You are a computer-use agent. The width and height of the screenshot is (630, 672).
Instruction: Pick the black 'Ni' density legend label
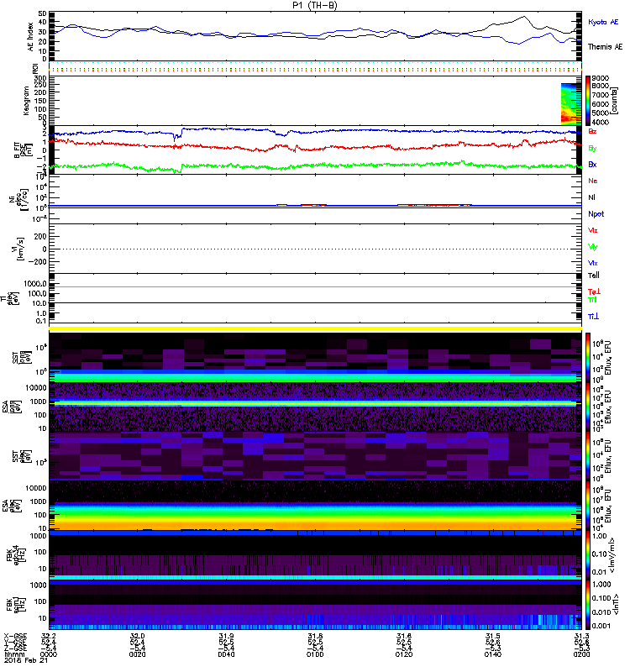click(x=591, y=197)
